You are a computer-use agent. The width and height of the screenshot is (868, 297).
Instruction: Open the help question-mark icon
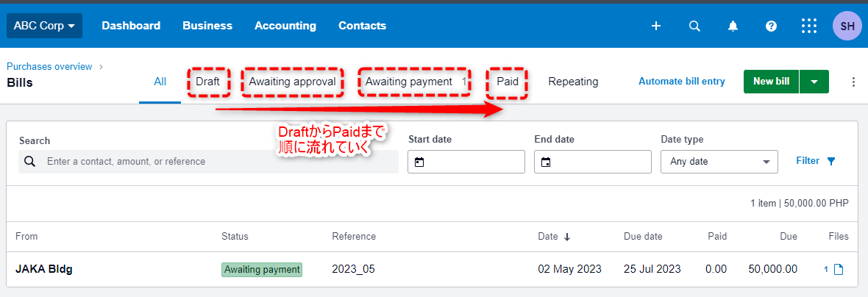pyautogui.click(x=771, y=26)
